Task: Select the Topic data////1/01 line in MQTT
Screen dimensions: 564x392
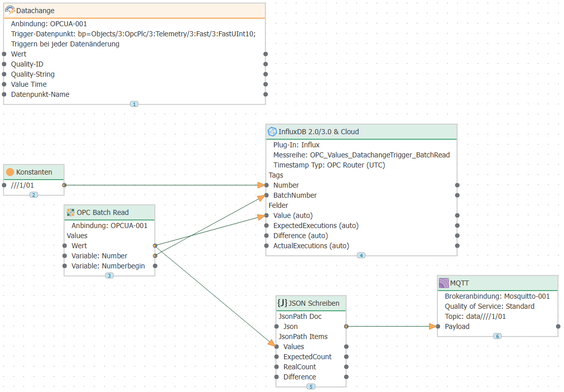Action: (475, 316)
